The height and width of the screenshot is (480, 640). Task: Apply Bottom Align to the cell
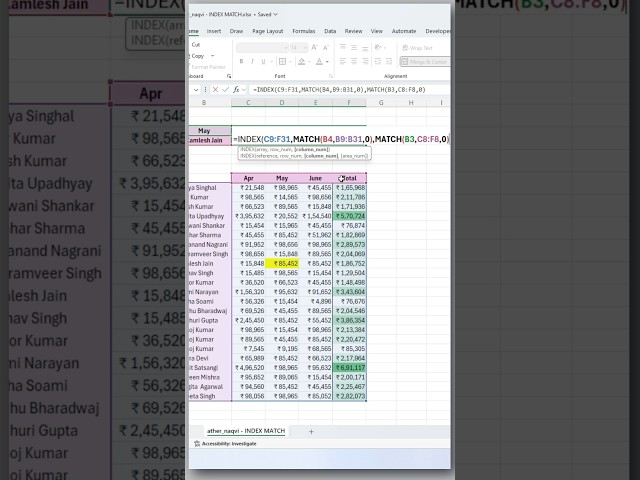pos(365,48)
